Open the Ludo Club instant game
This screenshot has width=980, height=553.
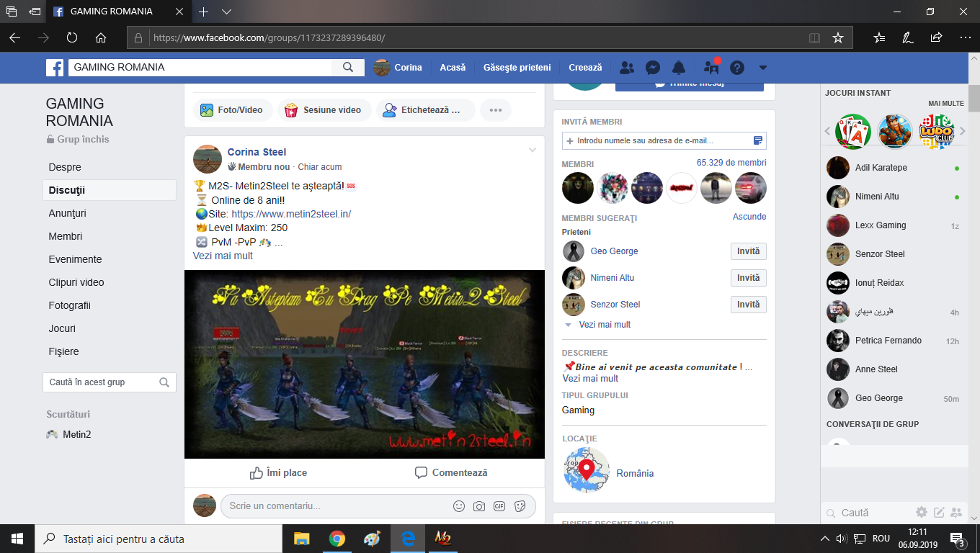(x=937, y=132)
